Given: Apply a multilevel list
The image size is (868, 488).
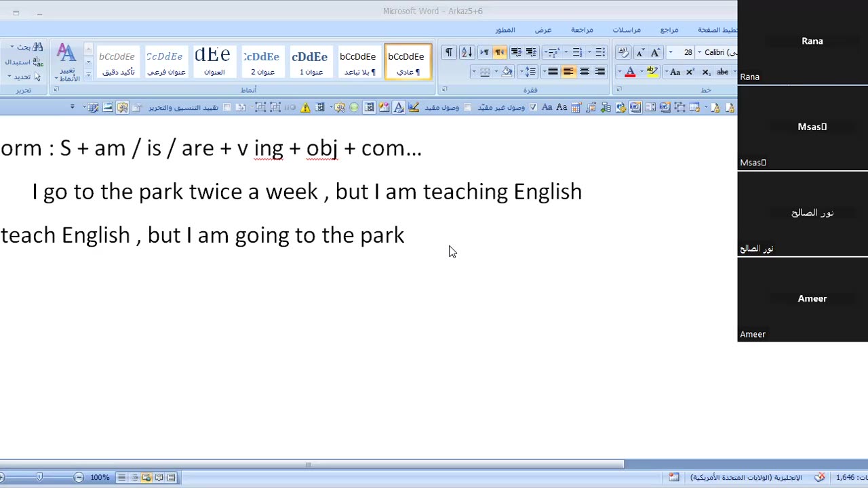Looking at the screenshot, I should click(x=553, y=52).
